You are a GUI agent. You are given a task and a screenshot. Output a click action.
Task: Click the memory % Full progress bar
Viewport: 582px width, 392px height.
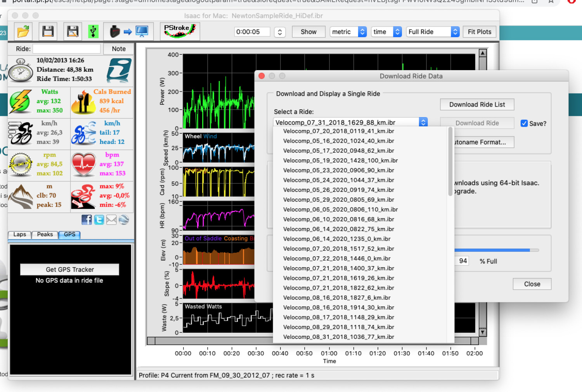(496, 250)
